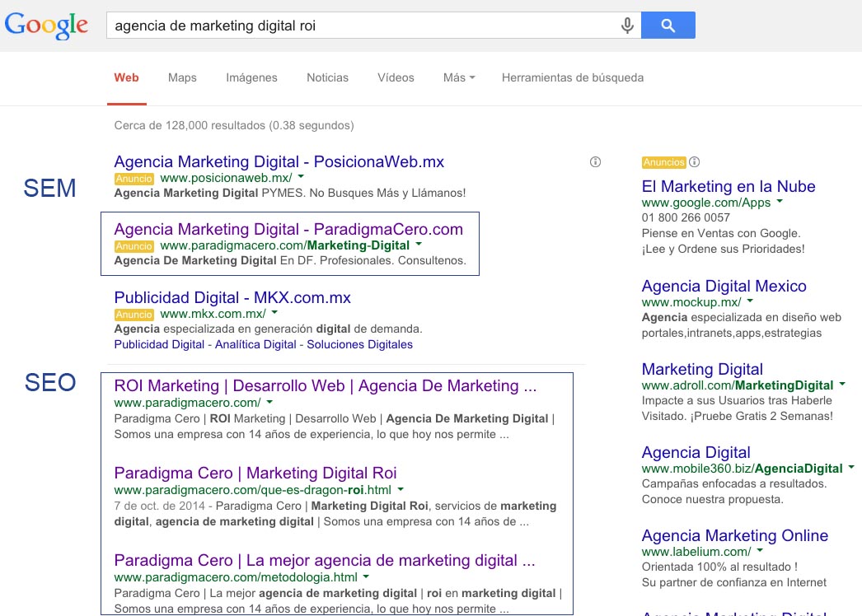Open the Noticias tab

pyautogui.click(x=327, y=77)
